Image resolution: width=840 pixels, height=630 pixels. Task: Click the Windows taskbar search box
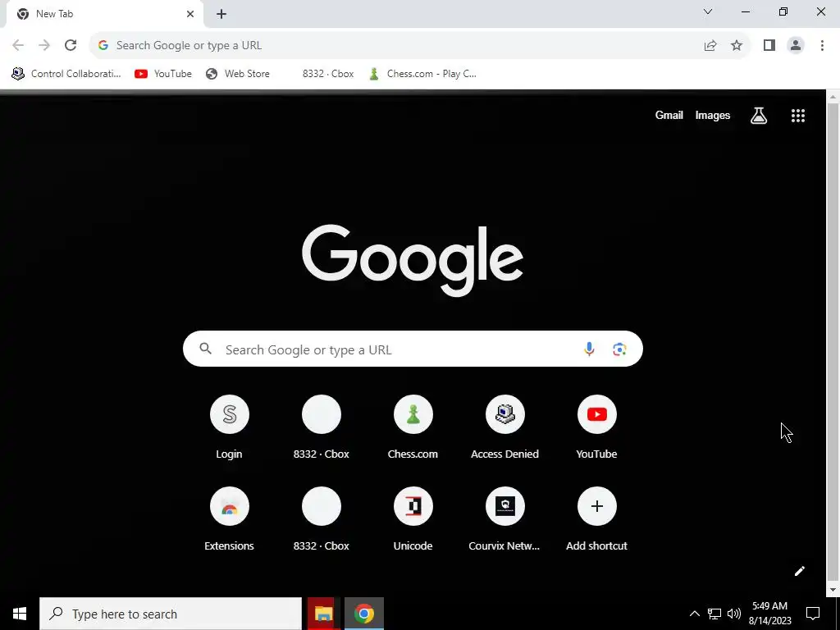171,614
